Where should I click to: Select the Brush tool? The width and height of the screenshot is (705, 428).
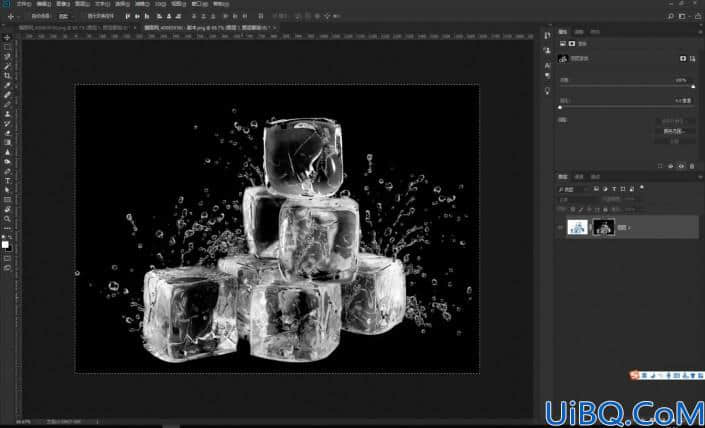7,104
